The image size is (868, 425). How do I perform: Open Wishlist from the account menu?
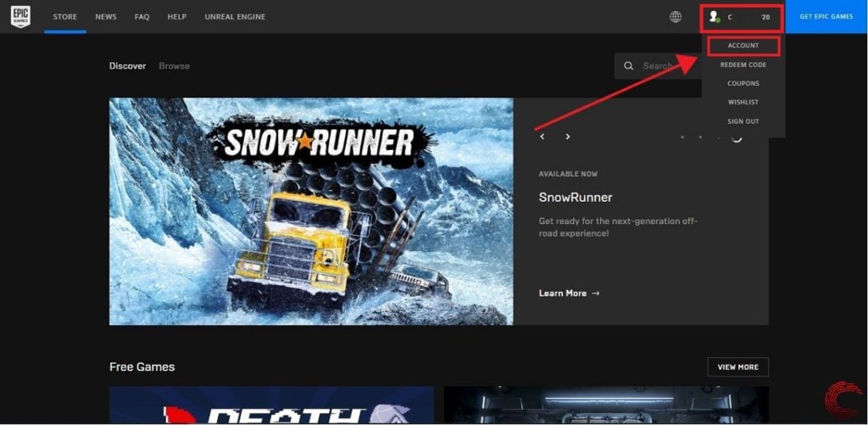[743, 102]
